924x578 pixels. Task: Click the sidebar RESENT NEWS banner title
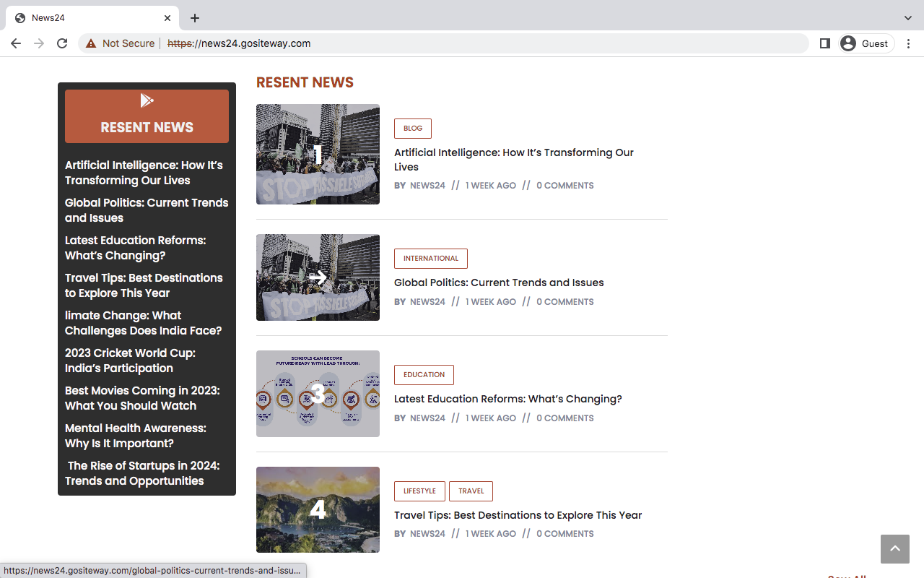click(x=147, y=127)
